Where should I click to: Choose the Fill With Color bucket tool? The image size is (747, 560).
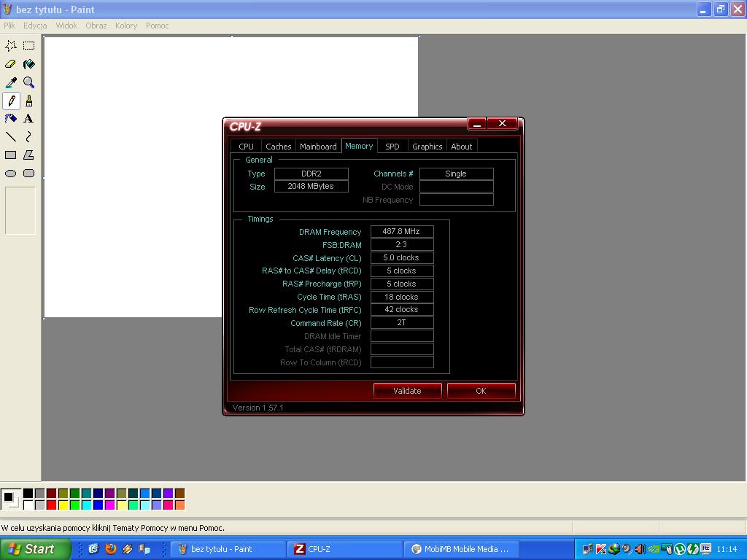tap(29, 64)
